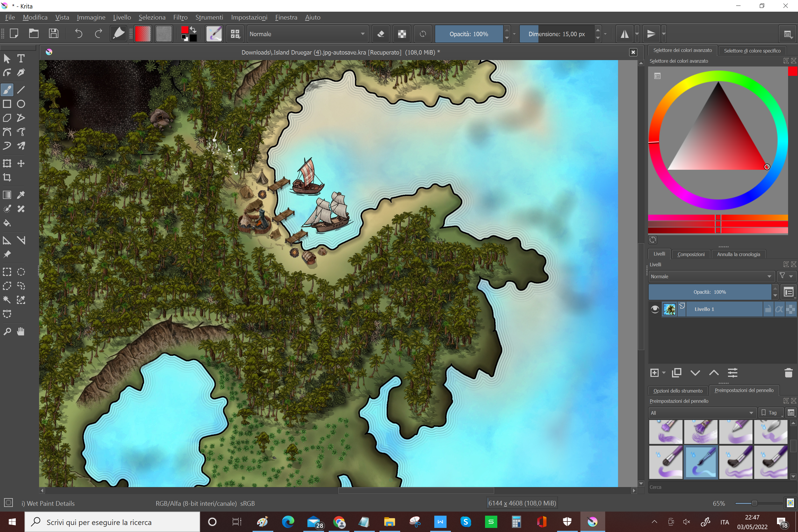798x532 pixels.
Task: Toggle preserve alpha checker button
Action: (x=402, y=34)
